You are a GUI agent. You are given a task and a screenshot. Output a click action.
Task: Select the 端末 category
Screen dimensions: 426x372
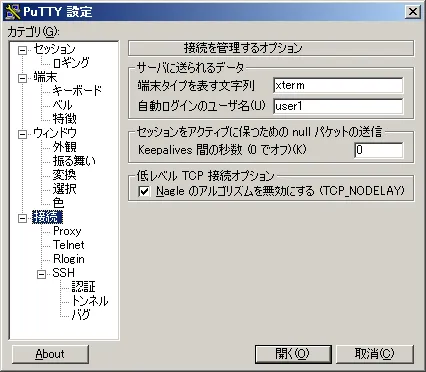tap(45, 77)
